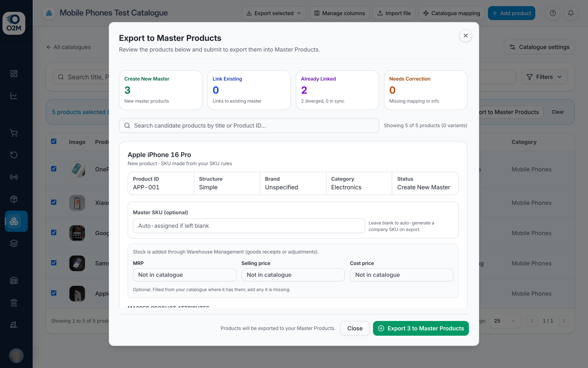
Task: Toggle the select-all checkbox in table header
Action: coord(54,141)
